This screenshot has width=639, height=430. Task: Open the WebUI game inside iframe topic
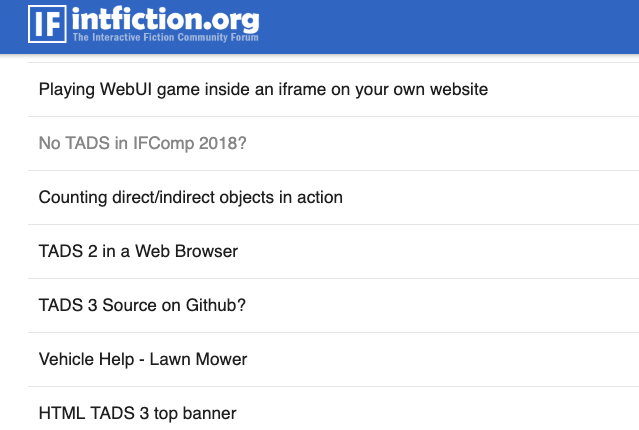[x=263, y=89]
